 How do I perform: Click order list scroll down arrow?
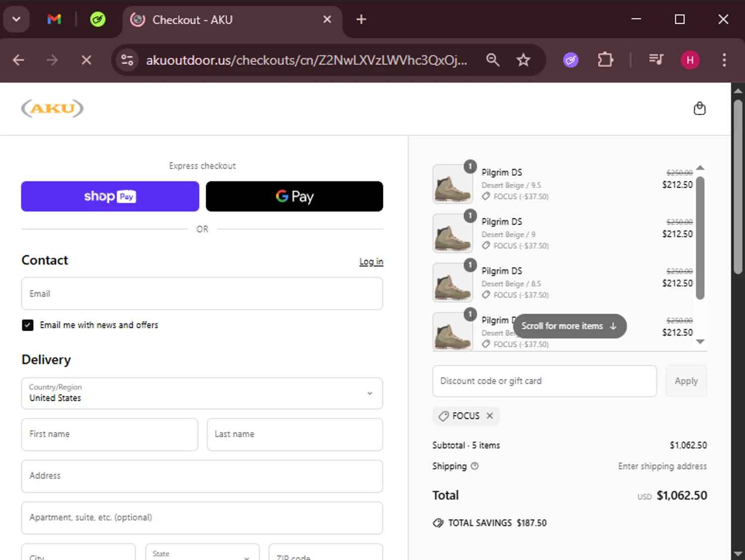pos(700,342)
